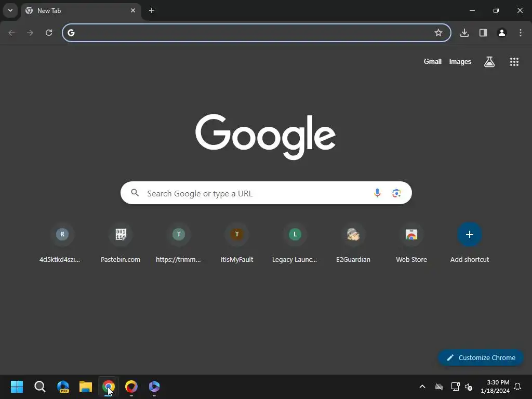Screen dimensions: 532x399
Task: Open the Pastebin.com shortcut
Action: click(x=121, y=243)
